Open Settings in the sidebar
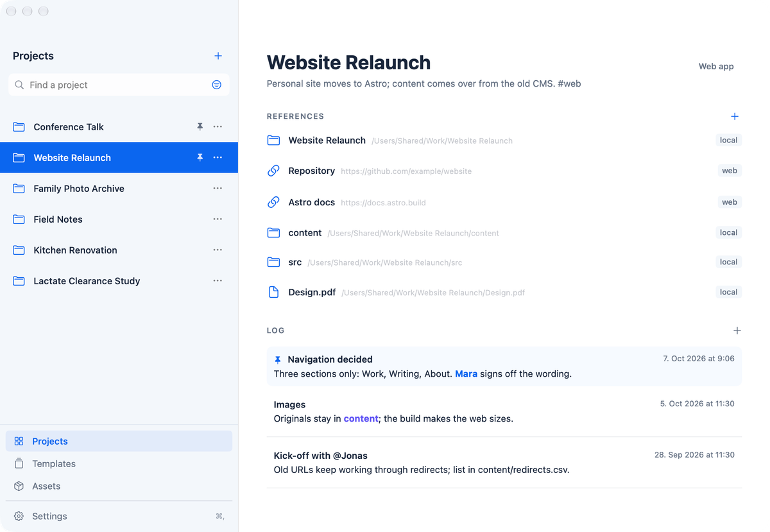Screen dimensions: 770x532 [119, 516]
